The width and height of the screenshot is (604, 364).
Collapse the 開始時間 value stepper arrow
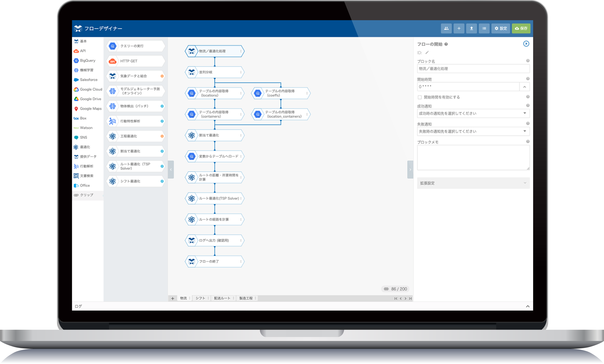(x=525, y=87)
